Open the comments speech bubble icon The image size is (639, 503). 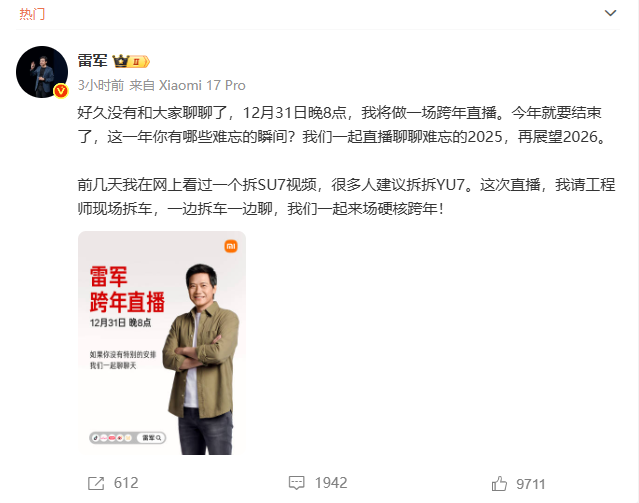tap(296, 483)
